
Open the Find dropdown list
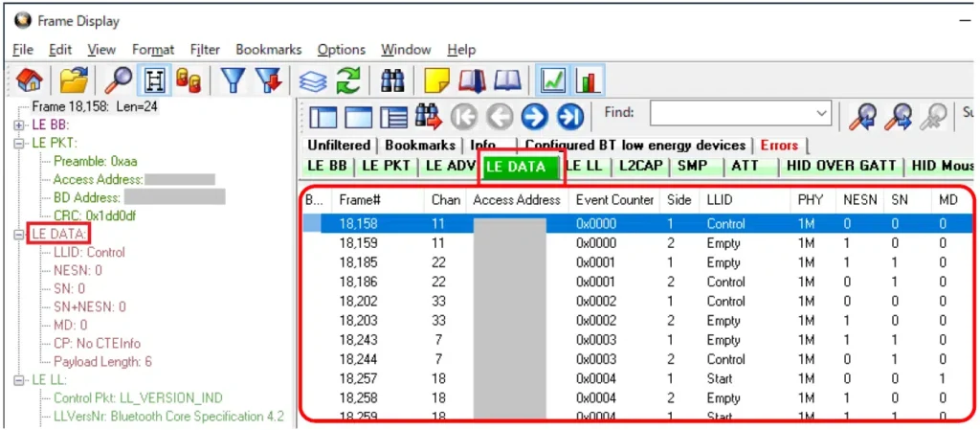(821, 114)
